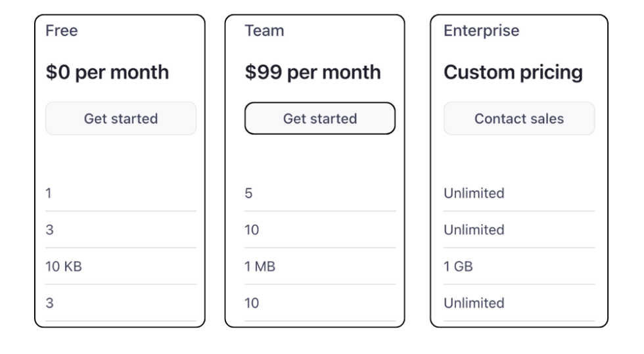Click the "1" value in the Free card

(48, 194)
